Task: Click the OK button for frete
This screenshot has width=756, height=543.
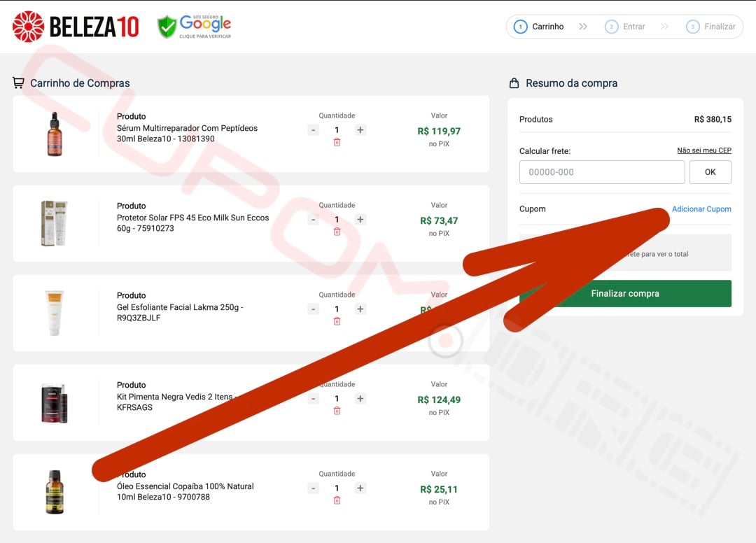Action: click(x=710, y=173)
